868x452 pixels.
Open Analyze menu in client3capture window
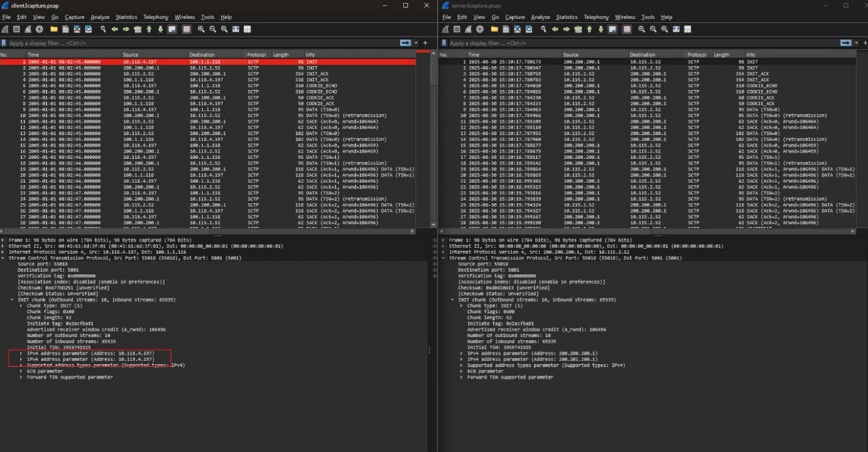coord(100,17)
